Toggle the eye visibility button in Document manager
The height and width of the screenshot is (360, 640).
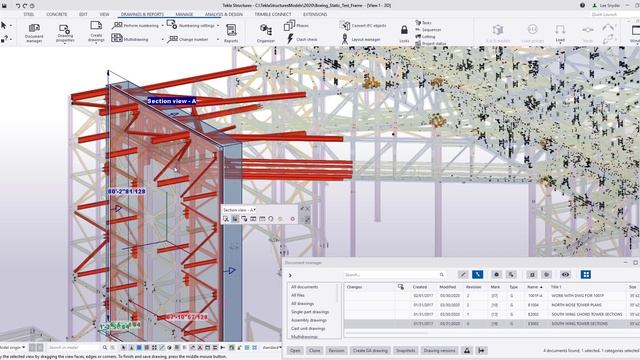(x=565, y=275)
